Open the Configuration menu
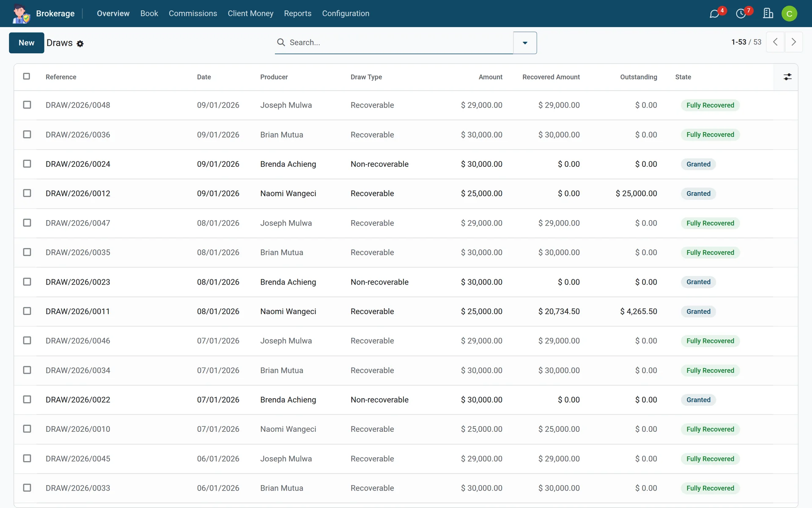This screenshot has width=812, height=508. 346,14
